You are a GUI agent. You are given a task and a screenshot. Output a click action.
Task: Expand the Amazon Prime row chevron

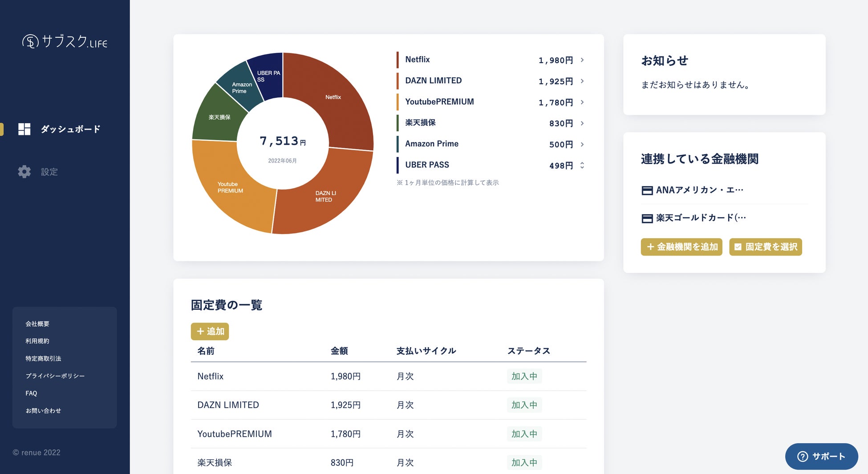(x=582, y=144)
